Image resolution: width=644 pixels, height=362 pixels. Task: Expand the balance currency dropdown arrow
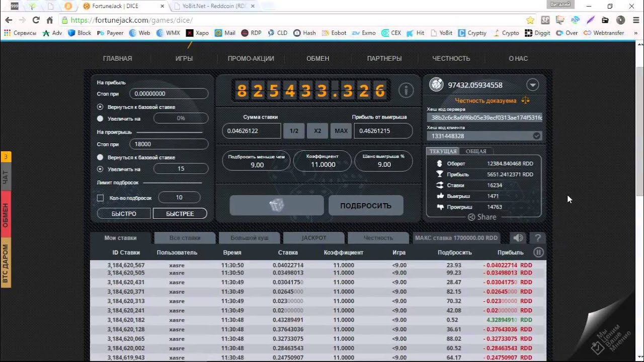click(x=533, y=85)
